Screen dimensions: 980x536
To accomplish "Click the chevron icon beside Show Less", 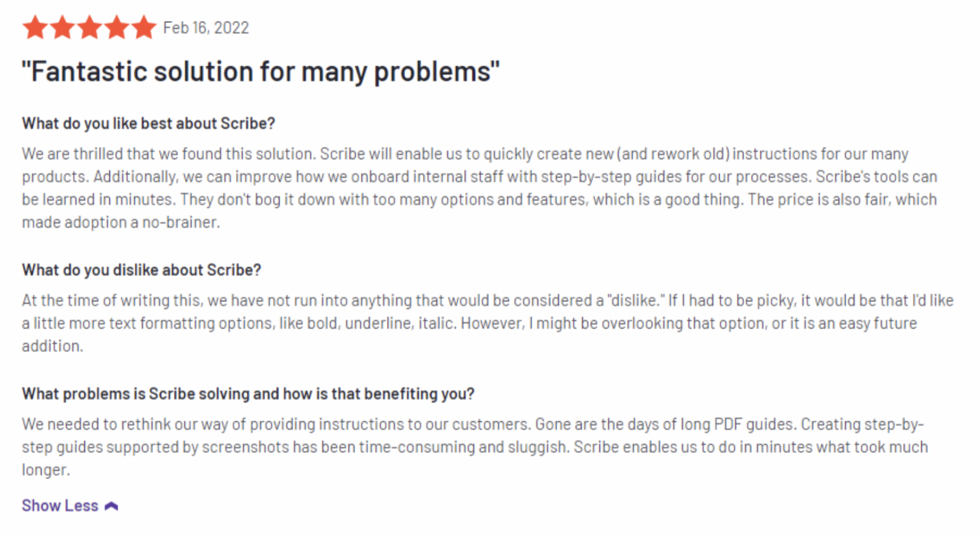I will click(x=111, y=506).
